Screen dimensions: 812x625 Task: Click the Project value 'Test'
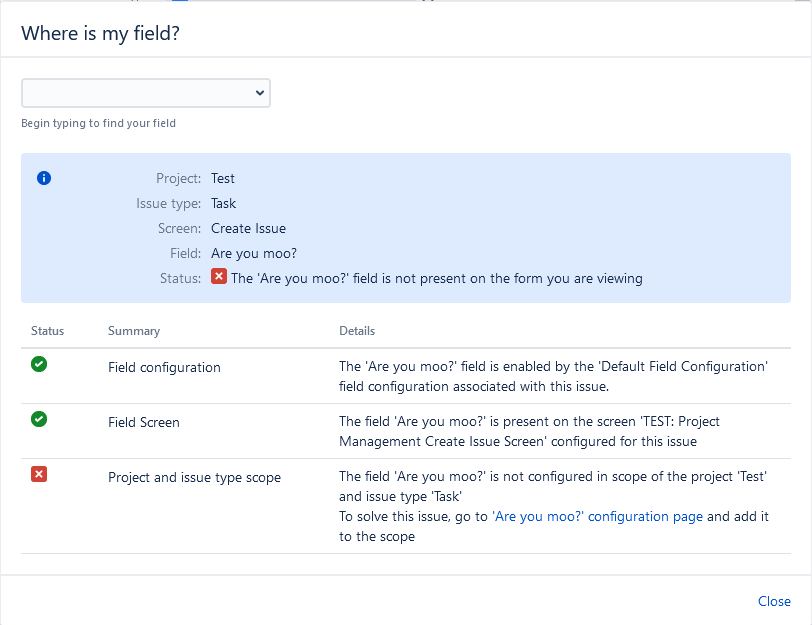pyautogui.click(x=223, y=178)
